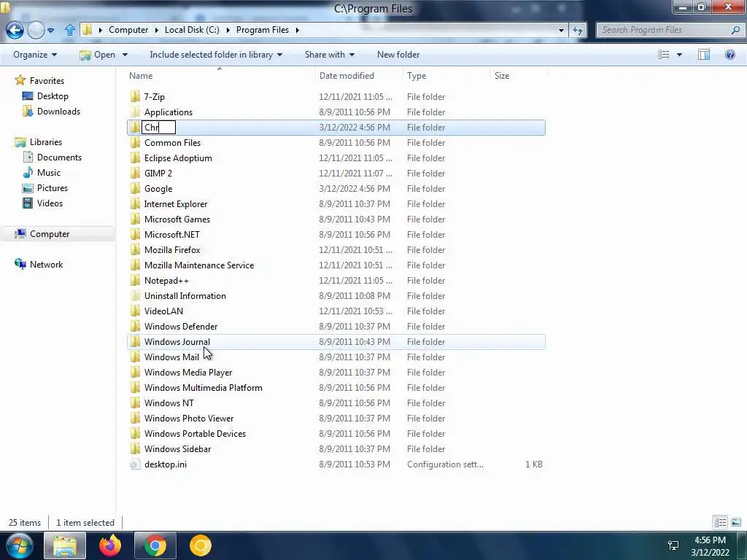Open the More view options dropdown arrow
Image resolution: width=747 pixels, height=560 pixels.
click(x=679, y=55)
